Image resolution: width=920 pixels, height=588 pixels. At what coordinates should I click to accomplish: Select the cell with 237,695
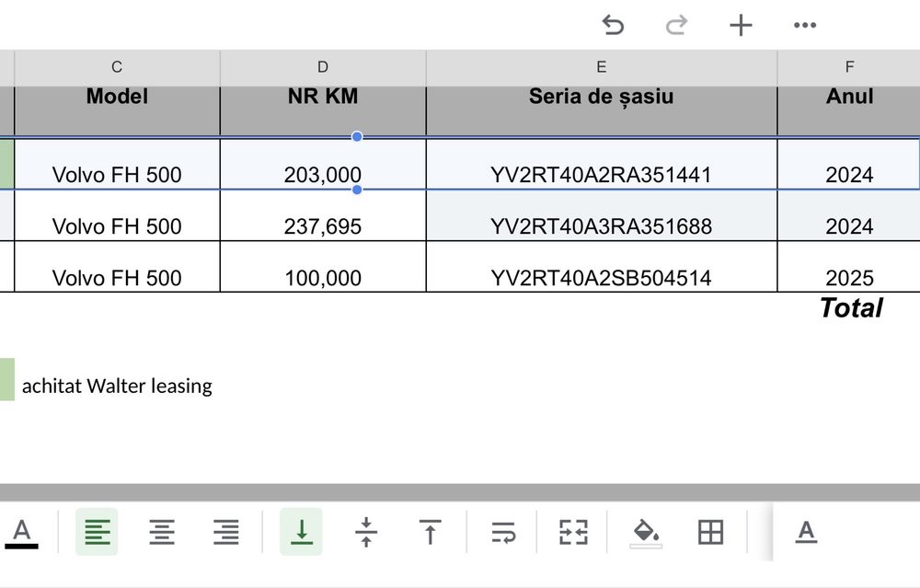323,215
